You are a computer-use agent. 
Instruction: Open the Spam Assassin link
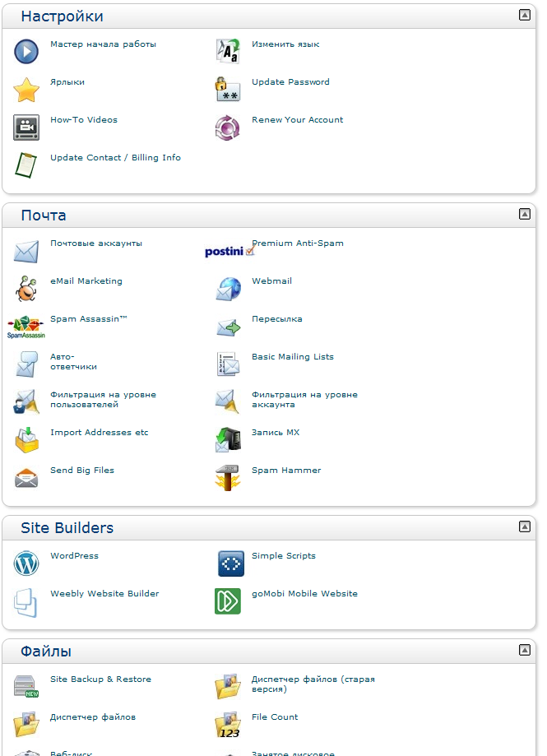point(89,319)
